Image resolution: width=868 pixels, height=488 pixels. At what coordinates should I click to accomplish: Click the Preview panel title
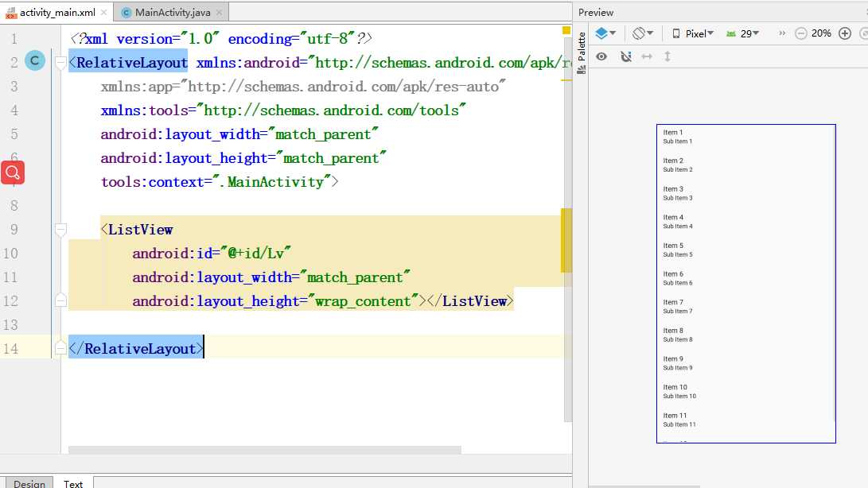[x=596, y=12]
